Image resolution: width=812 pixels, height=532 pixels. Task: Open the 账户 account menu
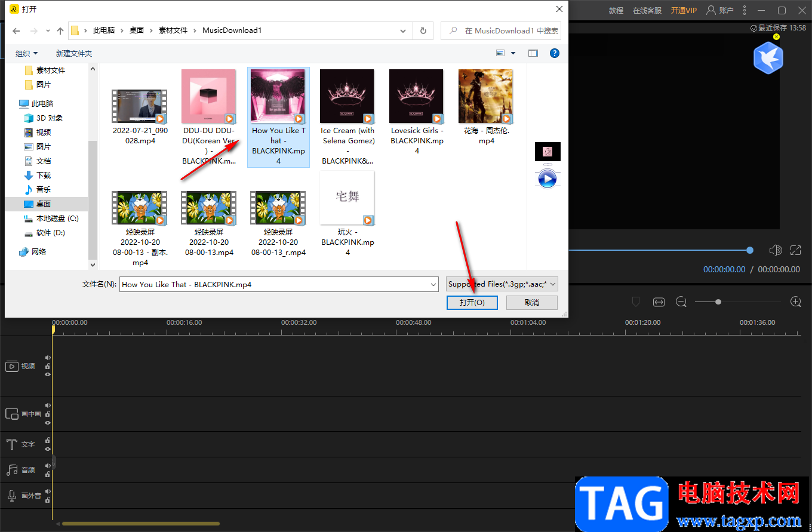720,10
